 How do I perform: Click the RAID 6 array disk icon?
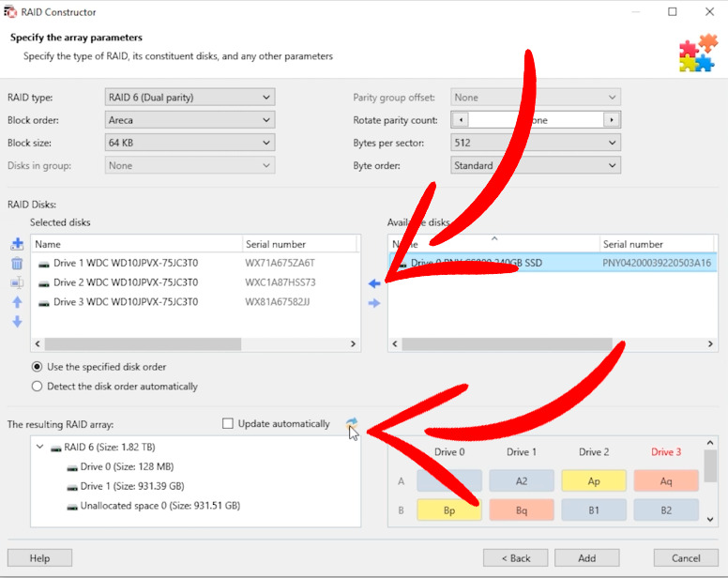tap(56, 448)
